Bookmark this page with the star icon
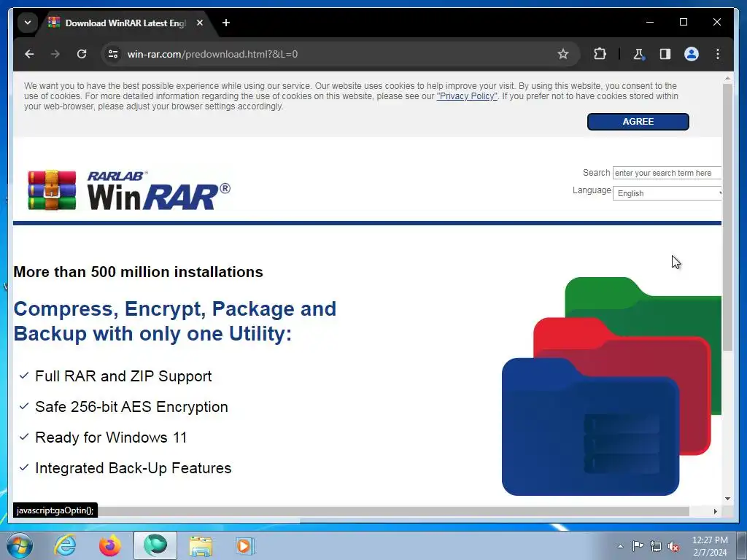 (563, 54)
